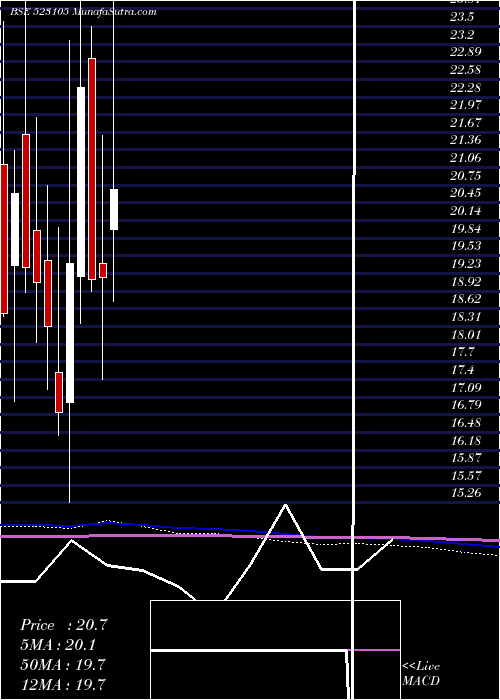
Task: Select the 15.57 price level label
Action: [x=466, y=475]
